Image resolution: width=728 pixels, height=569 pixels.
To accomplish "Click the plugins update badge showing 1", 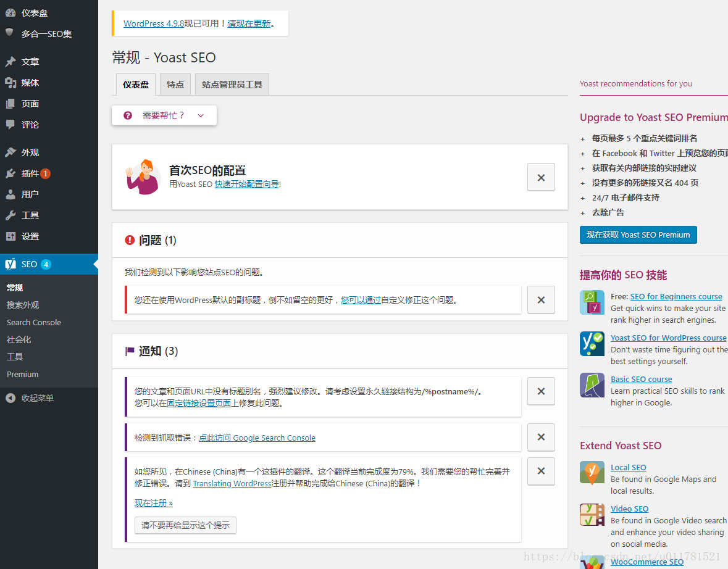I will 46,173.
